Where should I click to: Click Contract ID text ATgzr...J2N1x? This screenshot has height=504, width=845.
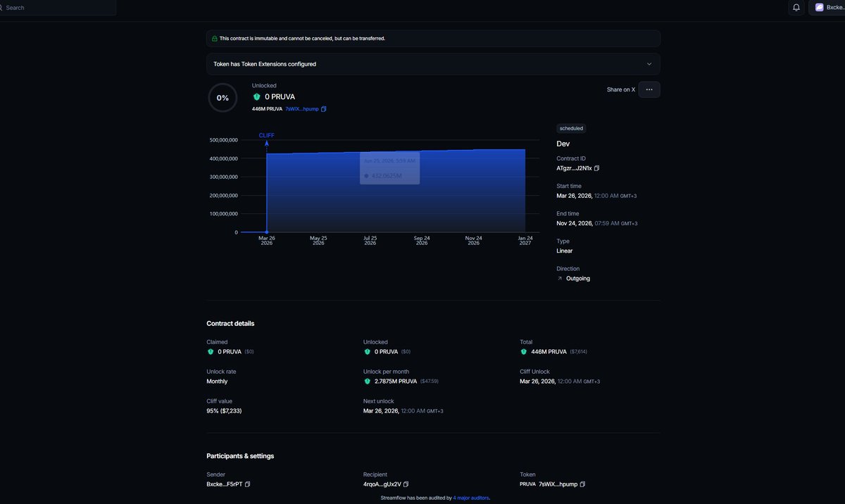574,168
